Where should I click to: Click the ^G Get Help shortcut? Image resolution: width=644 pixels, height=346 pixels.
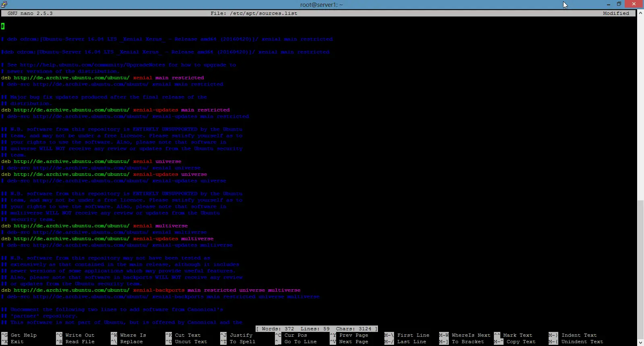point(19,335)
